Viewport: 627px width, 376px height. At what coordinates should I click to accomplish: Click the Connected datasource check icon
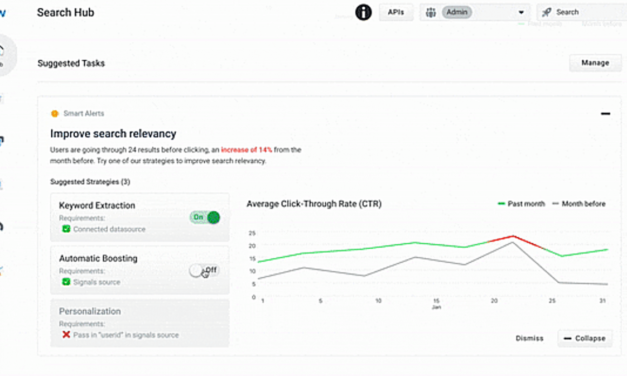pos(66,229)
